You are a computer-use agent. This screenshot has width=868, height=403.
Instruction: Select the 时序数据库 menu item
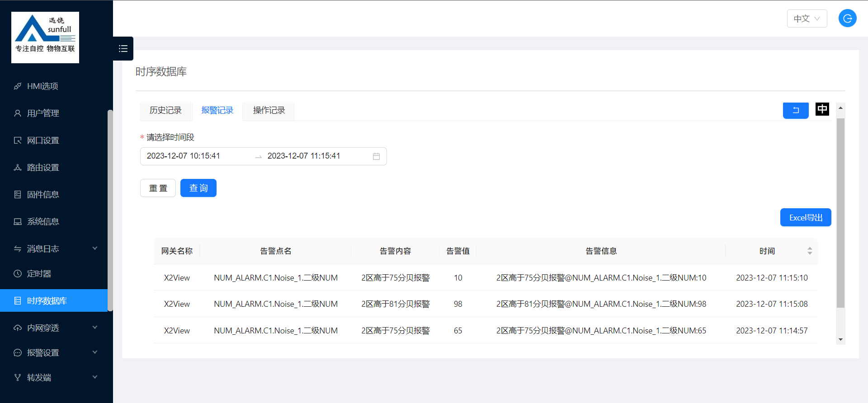[x=54, y=300]
